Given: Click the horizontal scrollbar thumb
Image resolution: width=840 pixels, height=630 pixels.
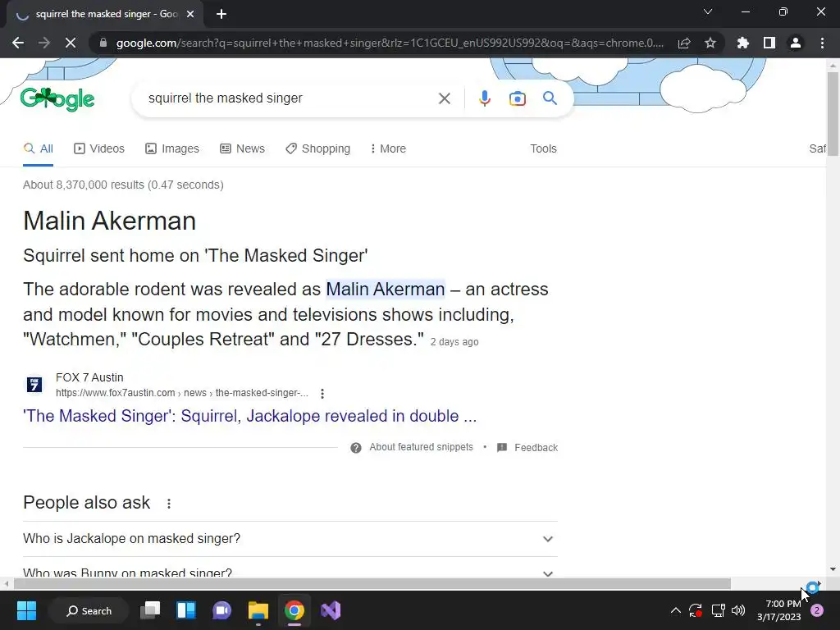Looking at the screenshot, I should 372,583.
